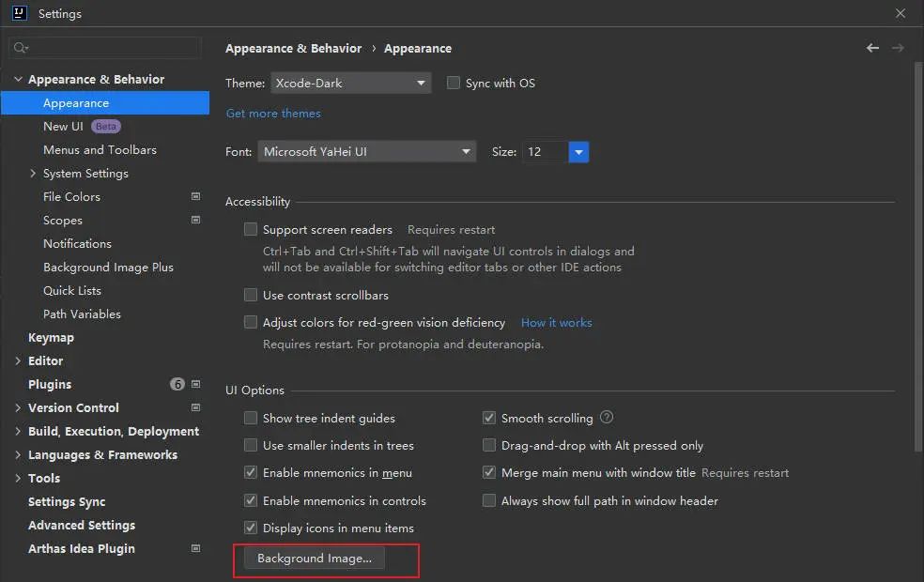Click the Background Image... button
Image resolution: width=924 pixels, height=582 pixels.
(x=315, y=559)
